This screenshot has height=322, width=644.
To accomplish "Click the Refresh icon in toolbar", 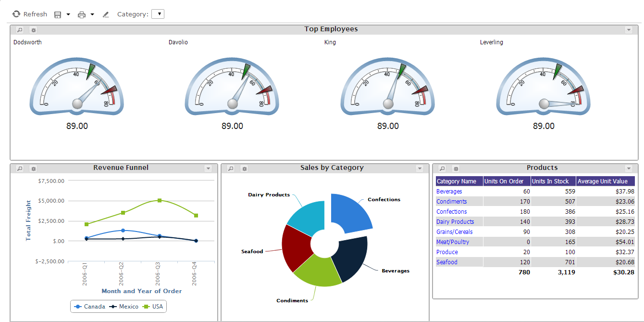I will [16, 14].
